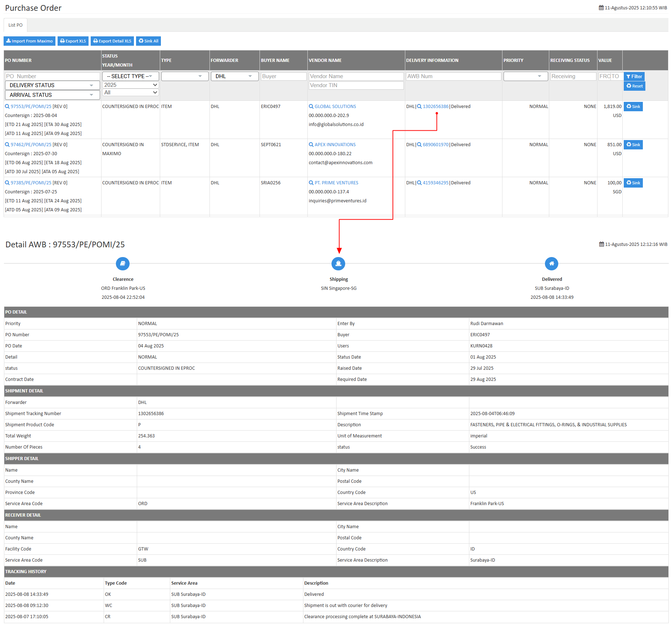Screen dimensions: 672x625
Task: Click the Shipping step icon for SIN Singapore-SG
Action: click(x=338, y=264)
